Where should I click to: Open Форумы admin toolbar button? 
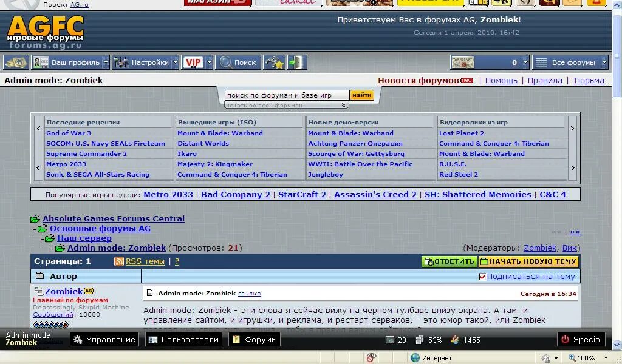coord(255,340)
